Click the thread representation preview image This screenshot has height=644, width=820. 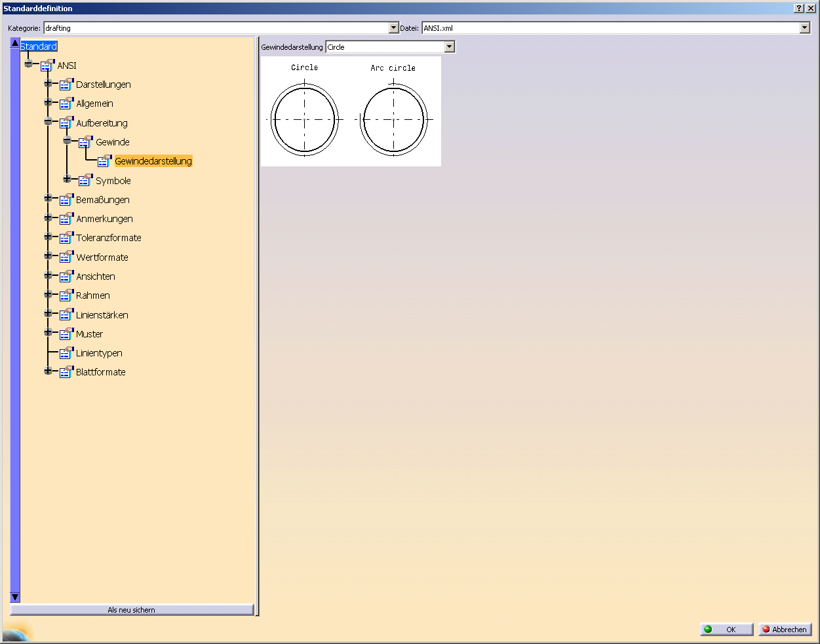(351, 111)
